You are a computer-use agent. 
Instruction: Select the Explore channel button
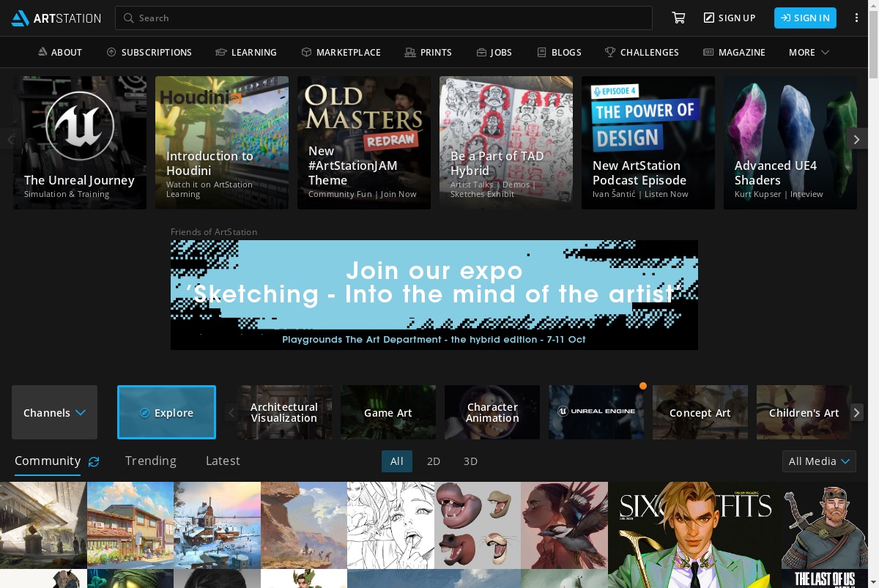pyautogui.click(x=167, y=412)
